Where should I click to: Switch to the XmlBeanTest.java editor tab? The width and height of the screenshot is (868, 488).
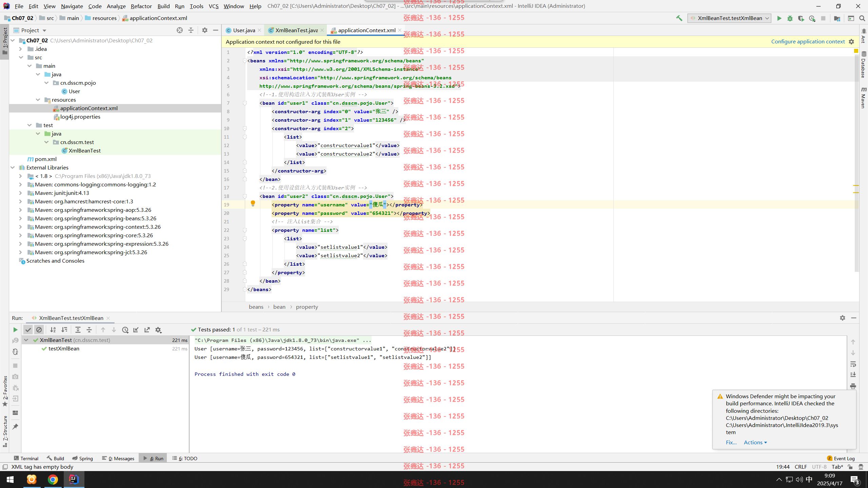[x=296, y=30]
